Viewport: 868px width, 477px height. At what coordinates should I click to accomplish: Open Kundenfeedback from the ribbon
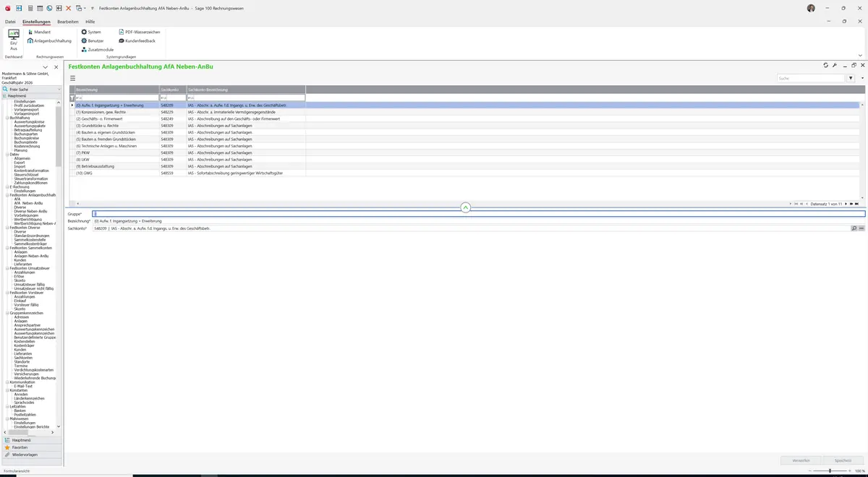136,41
